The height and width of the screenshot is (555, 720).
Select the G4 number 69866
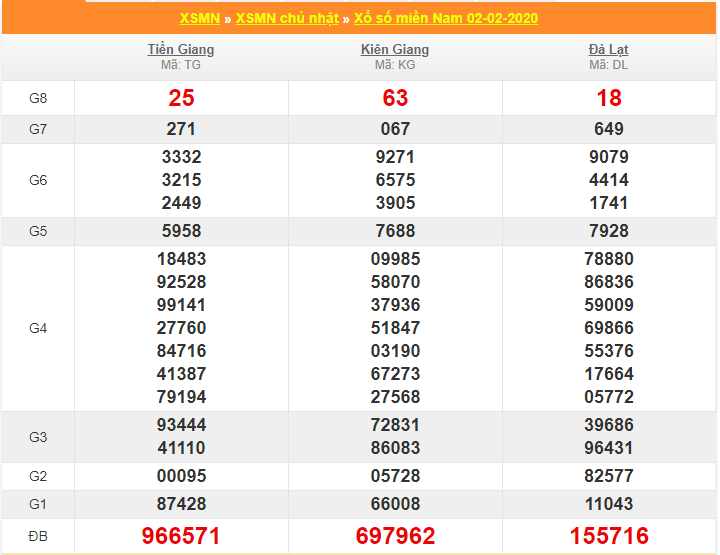[609, 328]
